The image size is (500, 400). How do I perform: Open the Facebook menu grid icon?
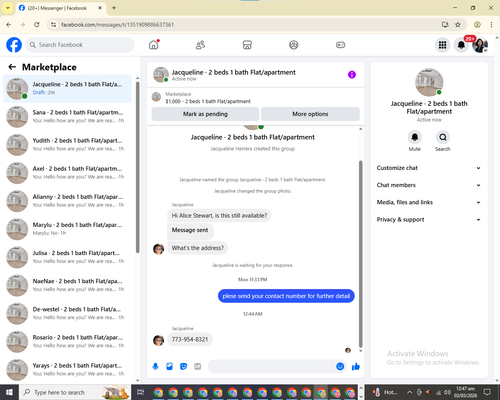(442, 45)
